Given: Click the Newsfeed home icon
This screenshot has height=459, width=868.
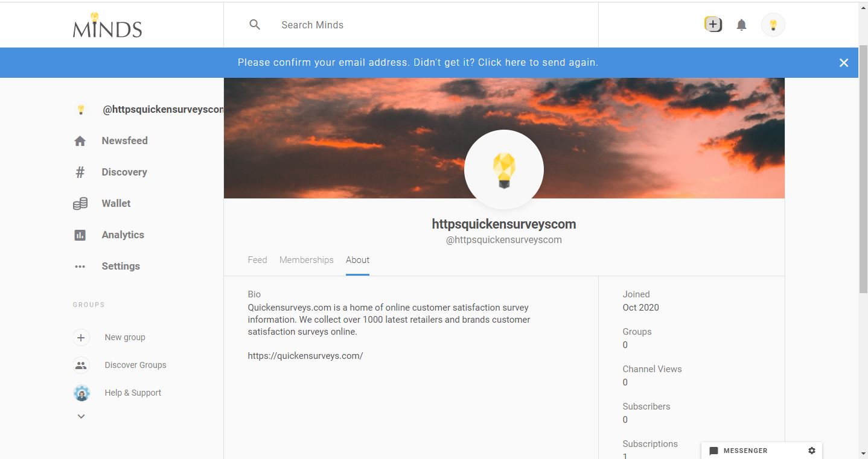Looking at the screenshot, I should 80,141.
